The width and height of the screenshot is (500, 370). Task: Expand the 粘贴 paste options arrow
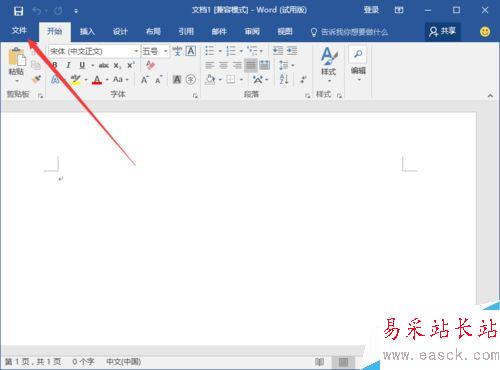[17, 81]
